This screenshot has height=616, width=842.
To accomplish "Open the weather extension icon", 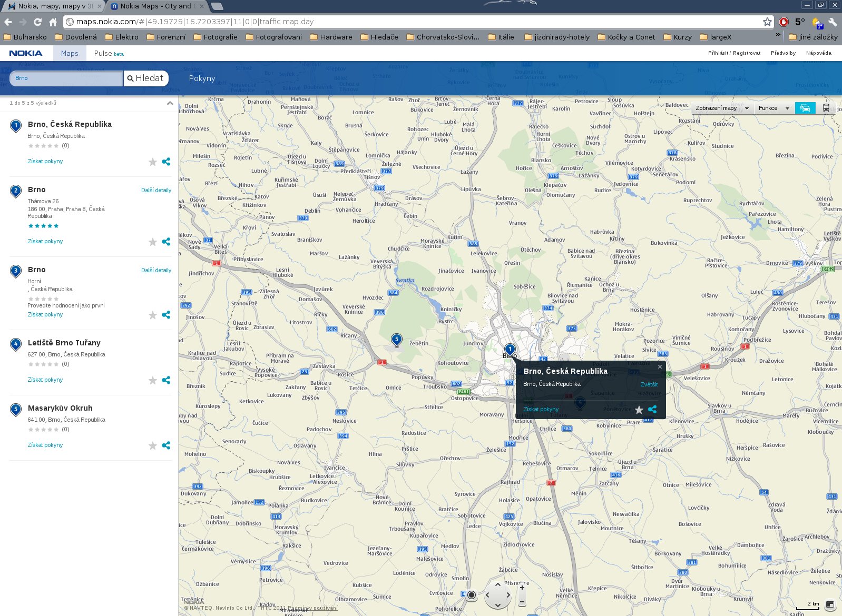I will point(818,22).
